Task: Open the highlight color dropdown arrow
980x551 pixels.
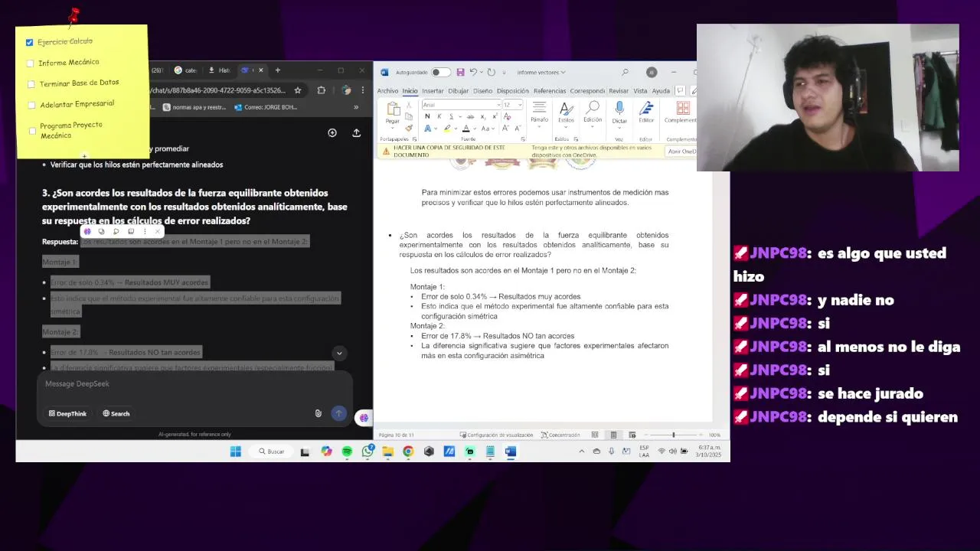Action: point(456,129)
